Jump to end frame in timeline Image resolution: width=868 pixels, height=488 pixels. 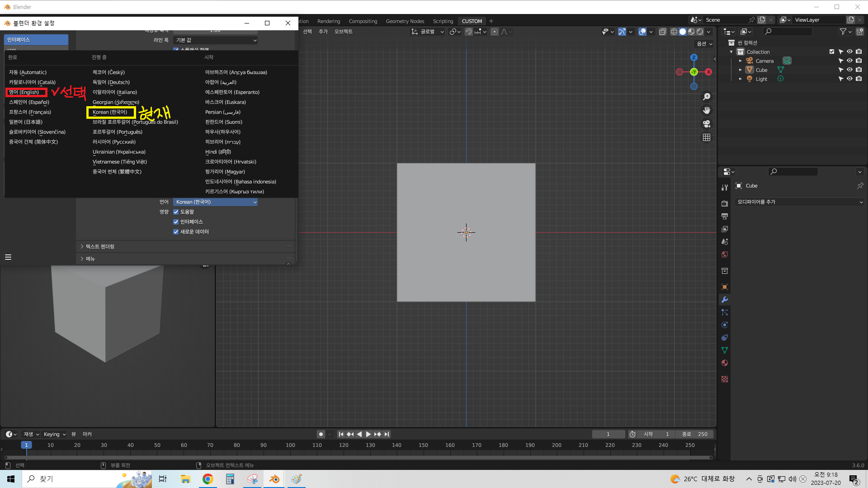tap(387, 434)
